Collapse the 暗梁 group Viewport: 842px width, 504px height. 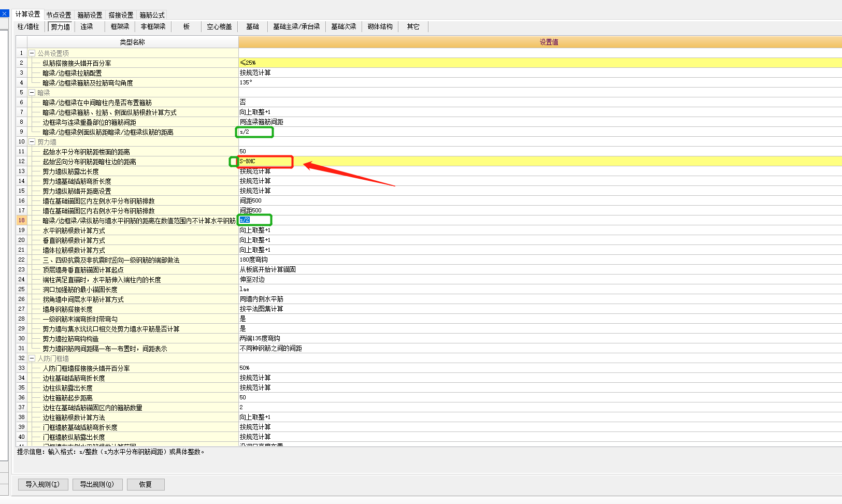[32, 93]
